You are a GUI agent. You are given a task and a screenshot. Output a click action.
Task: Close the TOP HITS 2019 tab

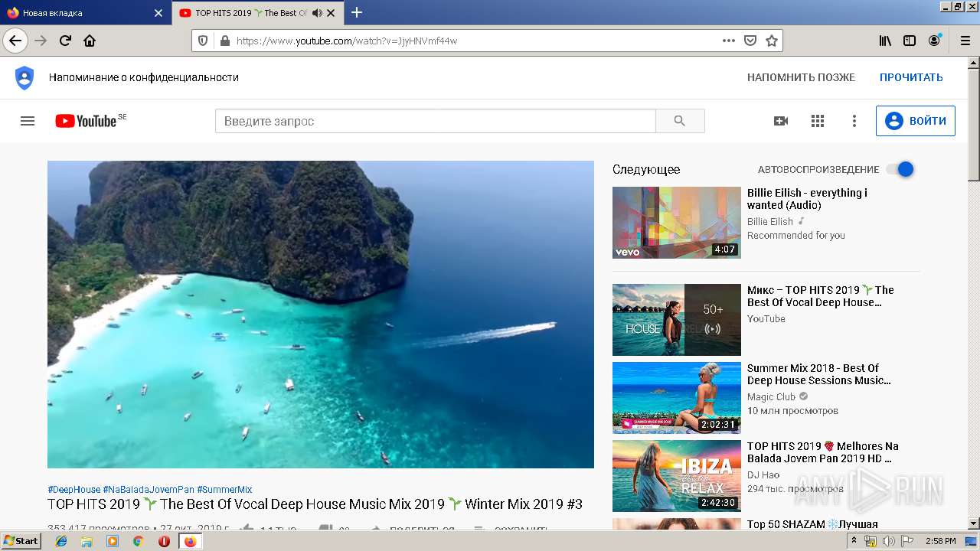click(331, 13)
